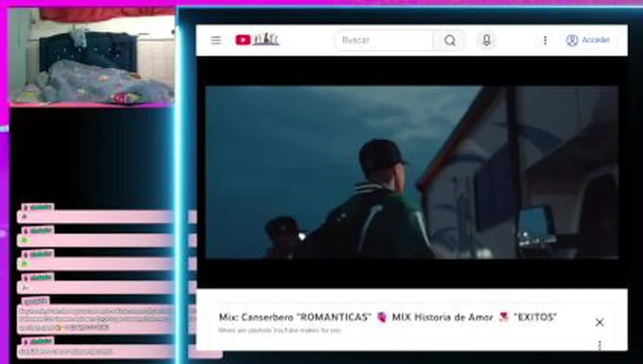This screenshot has width=643, height=364.
Task: Go to the YouTube home logo
Action: tap(257, 39)
